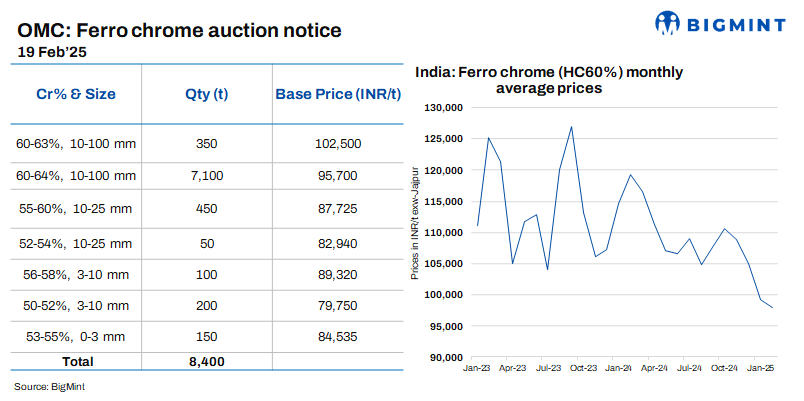
Task: Click the total quantity 8,400
Action: [x=206, y=360]
